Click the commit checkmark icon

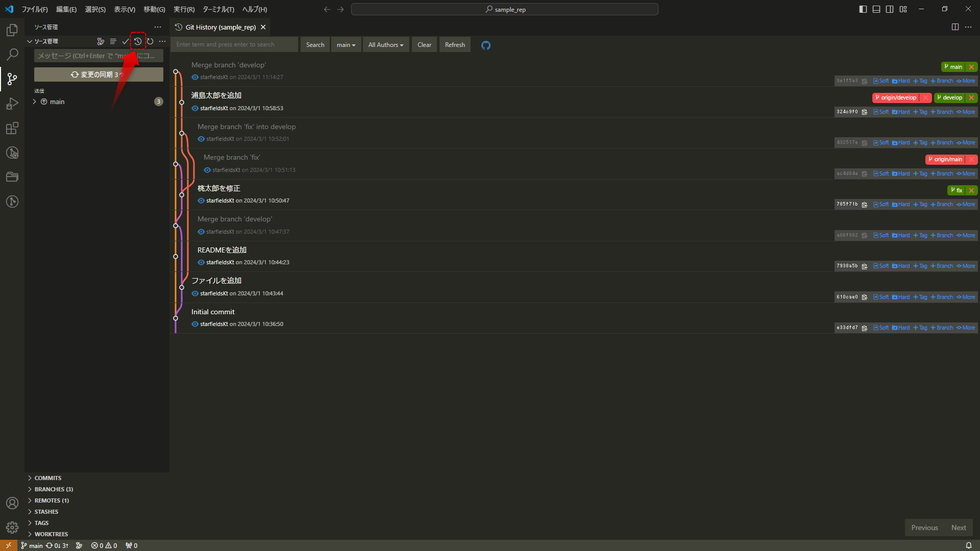(126, 41)
